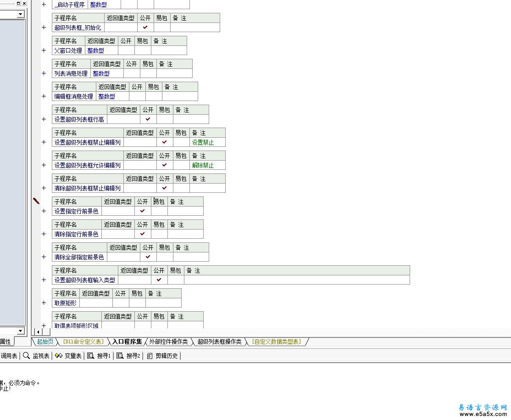Open the 剪辑历史 clipboard history icon

coord(150,356)
